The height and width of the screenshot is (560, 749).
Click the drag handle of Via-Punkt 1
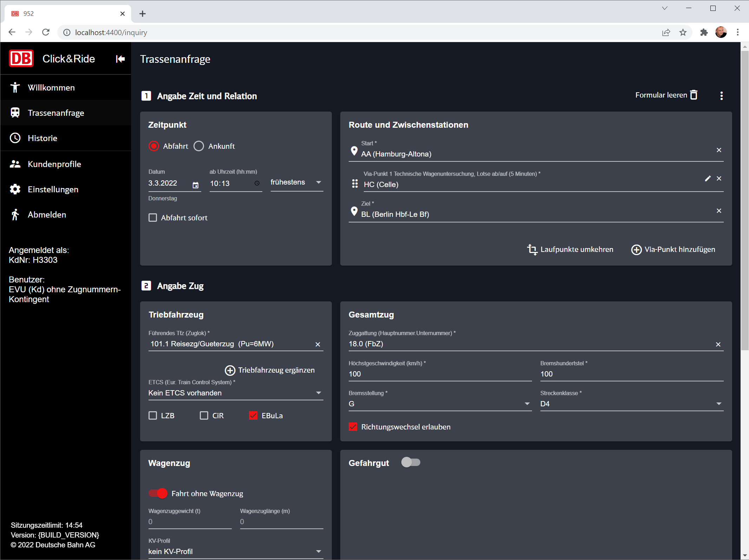coord(355,184)
